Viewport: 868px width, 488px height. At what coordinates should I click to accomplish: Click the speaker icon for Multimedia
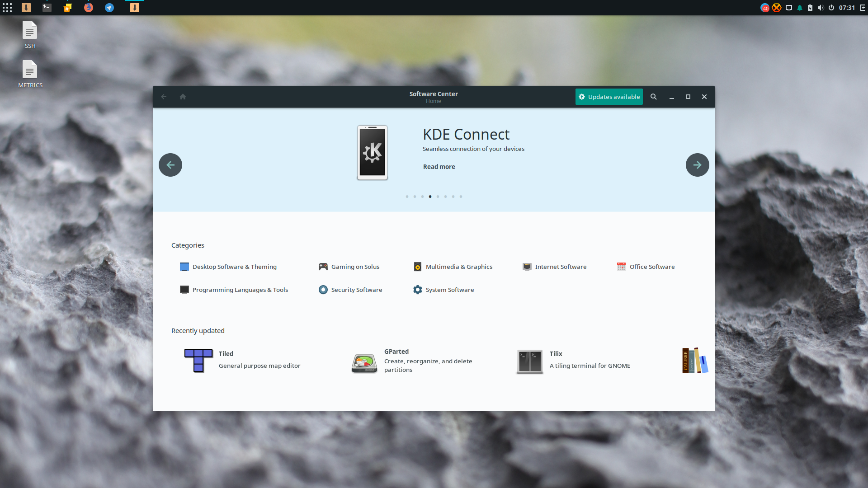418,267
